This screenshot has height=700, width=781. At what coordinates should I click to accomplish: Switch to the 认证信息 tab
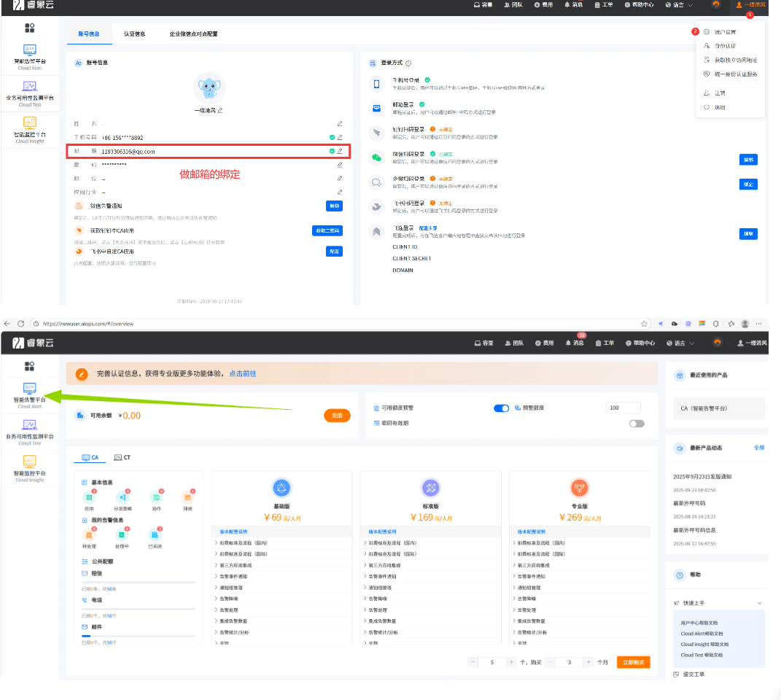click(134, 34)
